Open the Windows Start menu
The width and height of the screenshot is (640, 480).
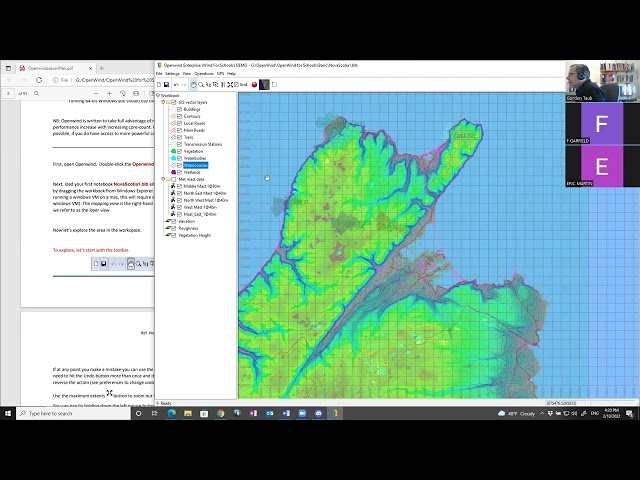8,413
